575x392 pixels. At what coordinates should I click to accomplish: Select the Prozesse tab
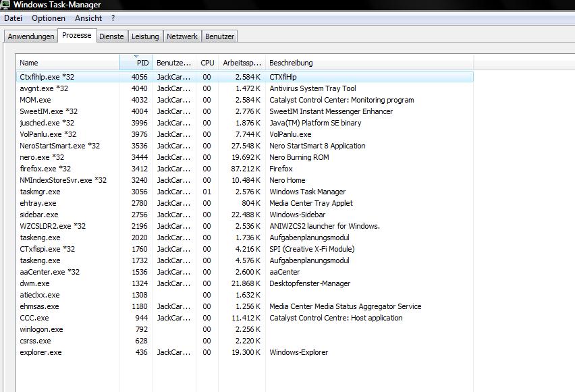77,35
